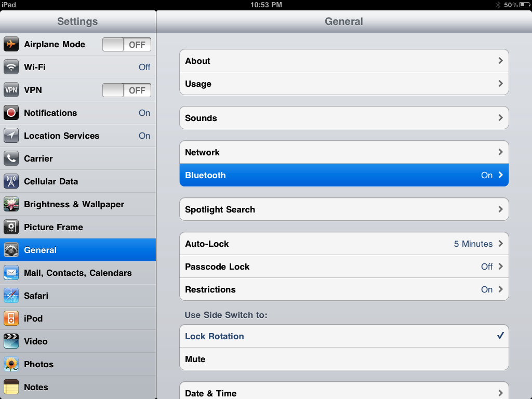Open Notifications via its red icon
This screenshot has width=532, height=399.
click(x=11, y=113)
